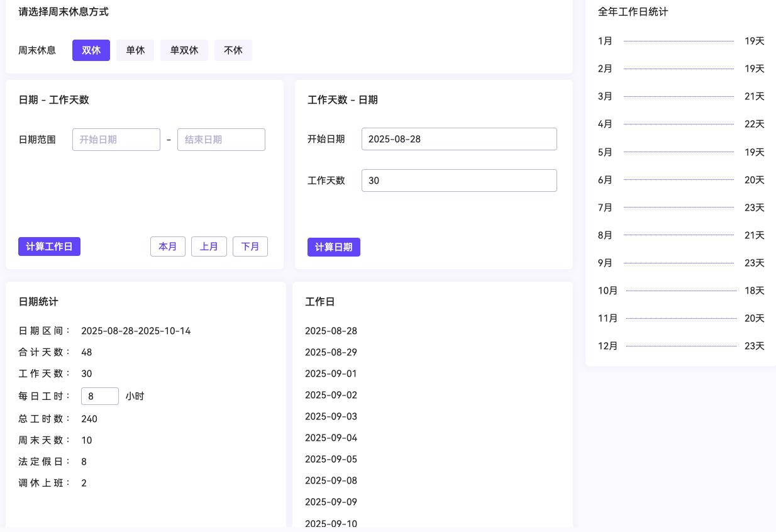Click the 2025-09-01 entry in 工作日 list

(331, 374)
